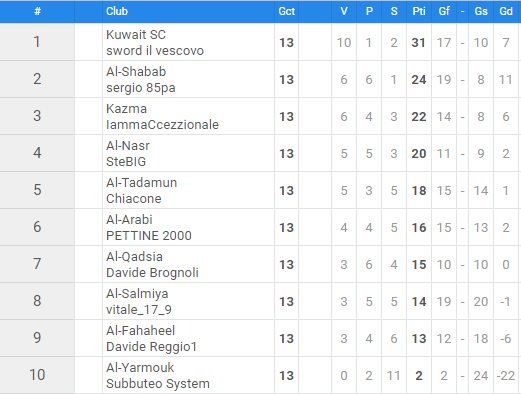Image resolution: width=521 pixels, height=394 pixels.
Task: Open the Kuwait SC club entry
Action: pyautogui.click(x=136, y=35)
